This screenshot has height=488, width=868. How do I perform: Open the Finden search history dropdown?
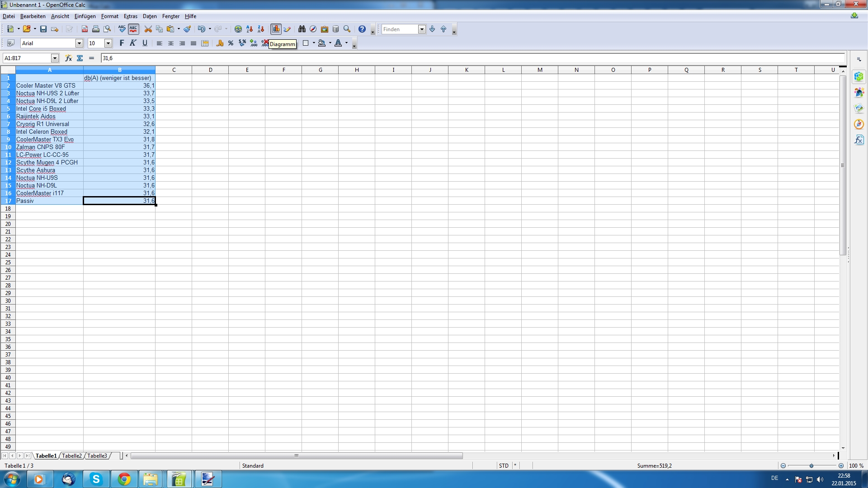point(422,29)
